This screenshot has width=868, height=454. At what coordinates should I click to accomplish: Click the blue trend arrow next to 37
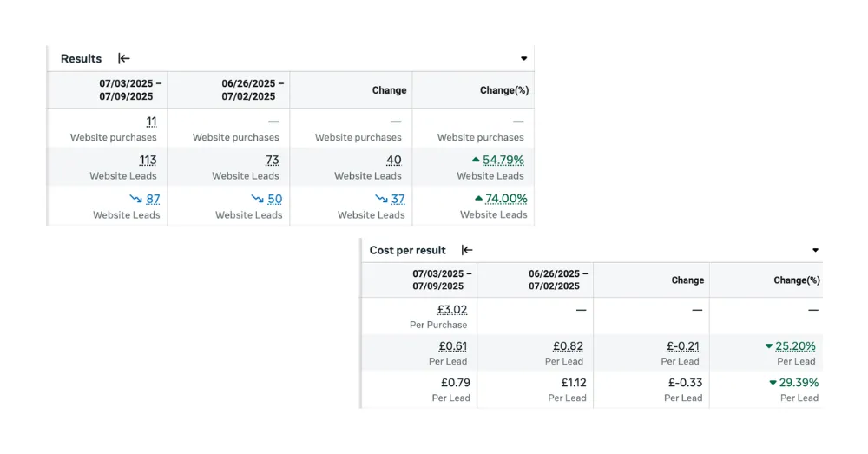click(x=380, y=199)
